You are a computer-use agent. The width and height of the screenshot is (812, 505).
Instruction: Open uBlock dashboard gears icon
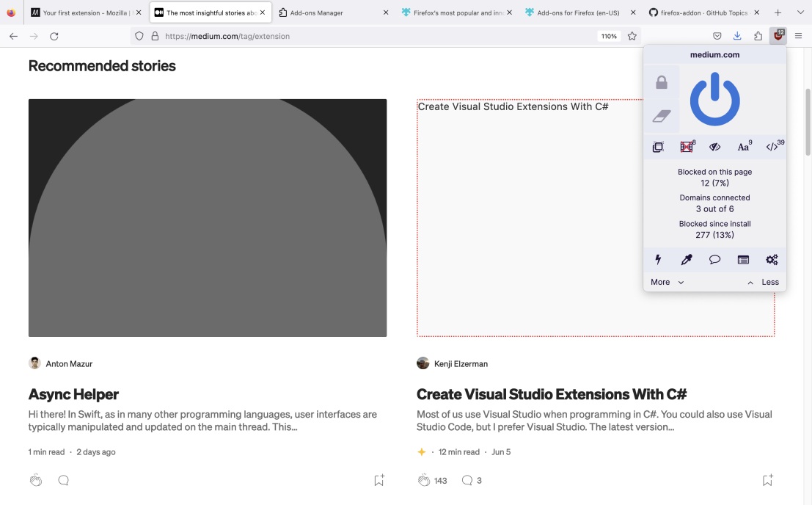click(772, 260)
